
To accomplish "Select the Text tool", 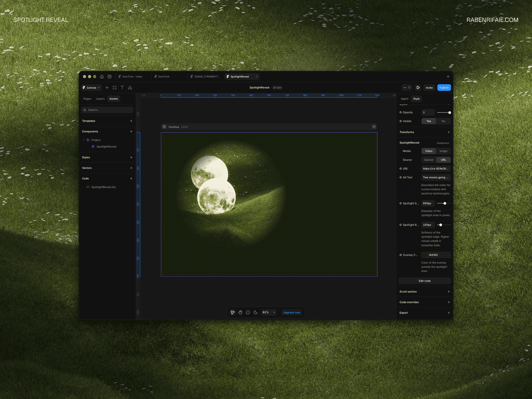I will click(122, 88).
